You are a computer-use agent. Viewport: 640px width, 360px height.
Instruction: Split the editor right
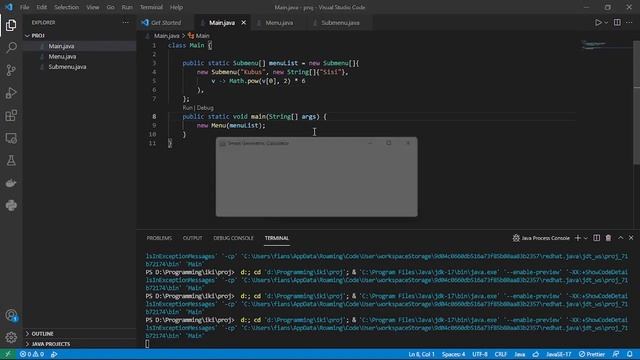coord(617,23)
